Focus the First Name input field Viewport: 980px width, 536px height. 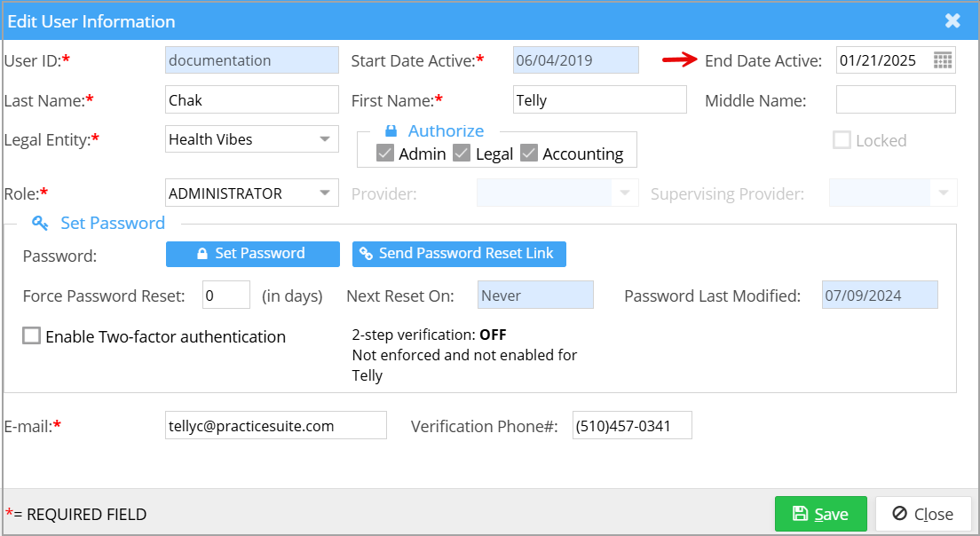click(599, 100)
